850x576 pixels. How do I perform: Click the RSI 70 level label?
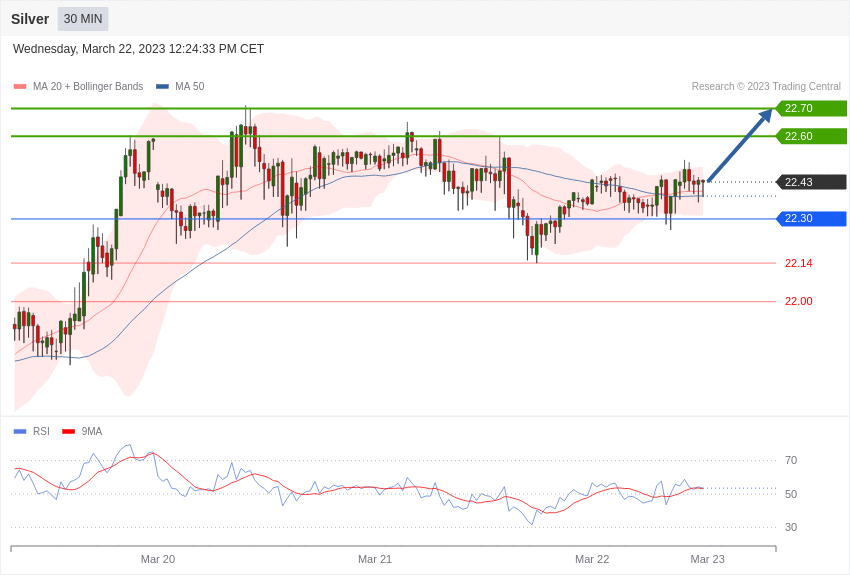pyautogui.click(x=791, y=461)
